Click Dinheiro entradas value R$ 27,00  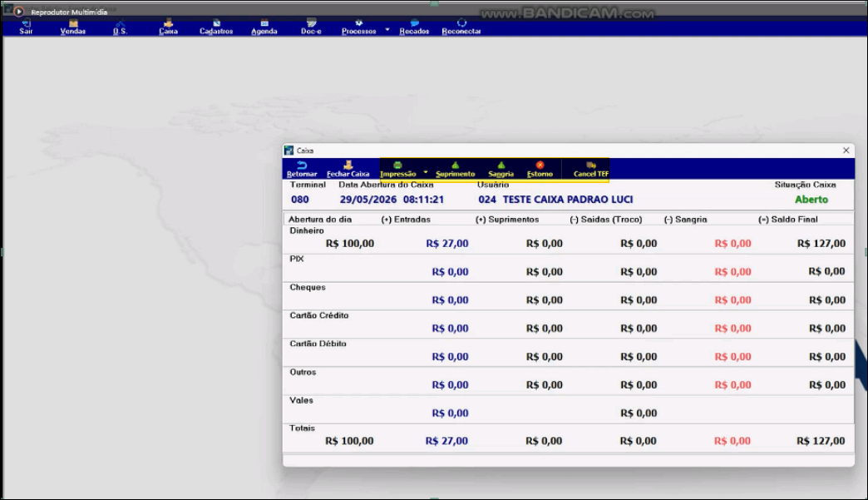click(447, 243)
